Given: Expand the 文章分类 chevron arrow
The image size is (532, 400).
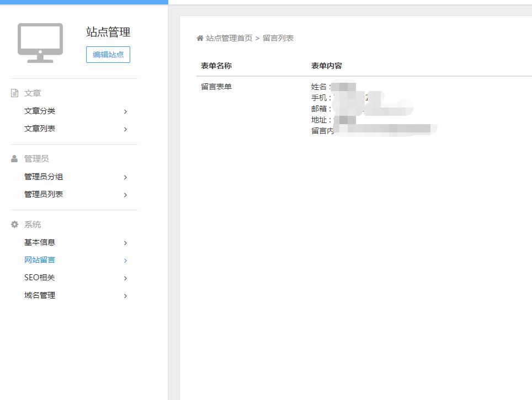Looking at the screenshot, I should tap(125, 111).
